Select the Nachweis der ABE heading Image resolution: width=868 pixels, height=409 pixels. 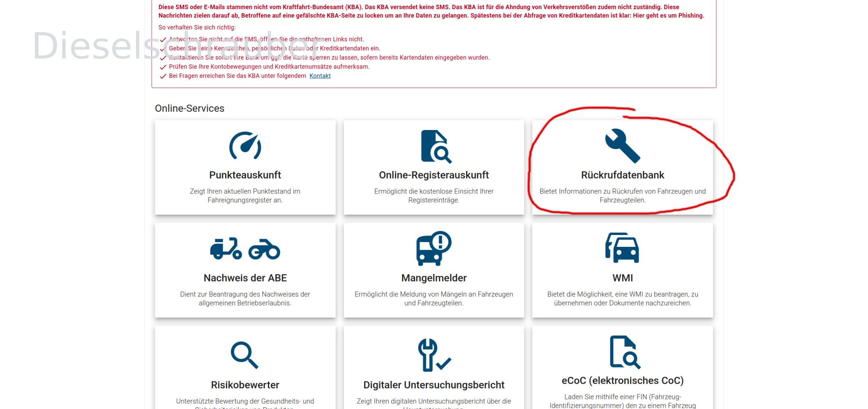245,278
